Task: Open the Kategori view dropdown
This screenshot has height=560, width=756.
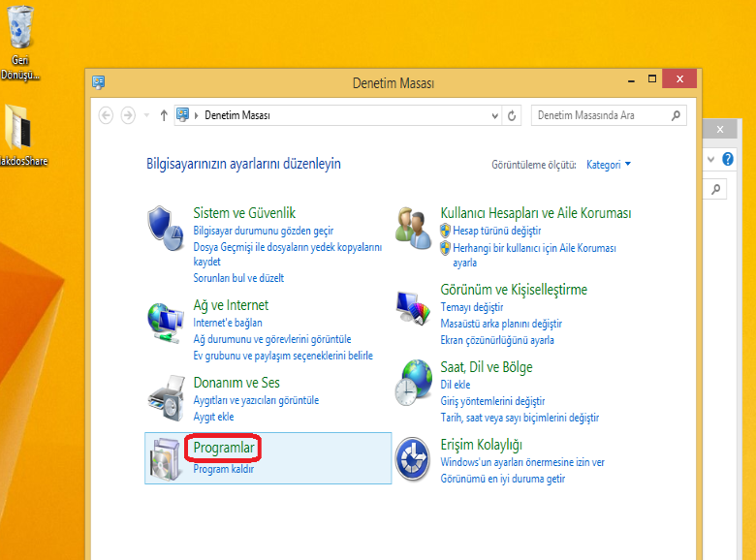Action: click(x=609, y=165)
